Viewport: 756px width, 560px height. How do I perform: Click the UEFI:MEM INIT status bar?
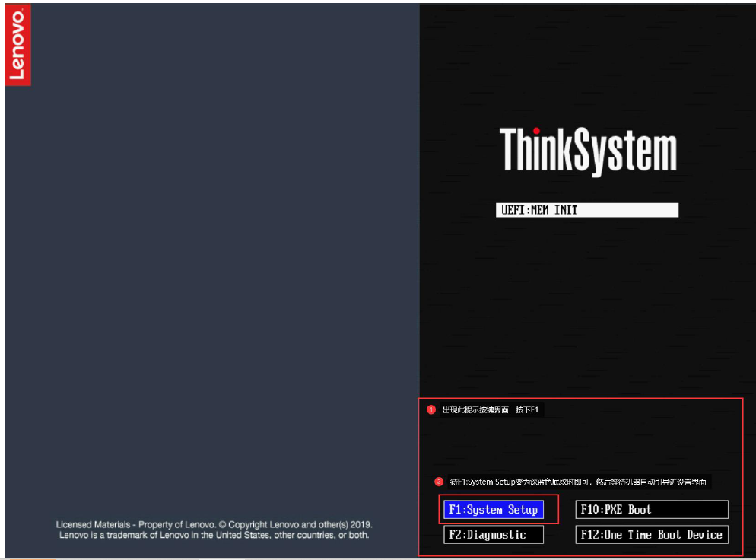tap(586, 210)
